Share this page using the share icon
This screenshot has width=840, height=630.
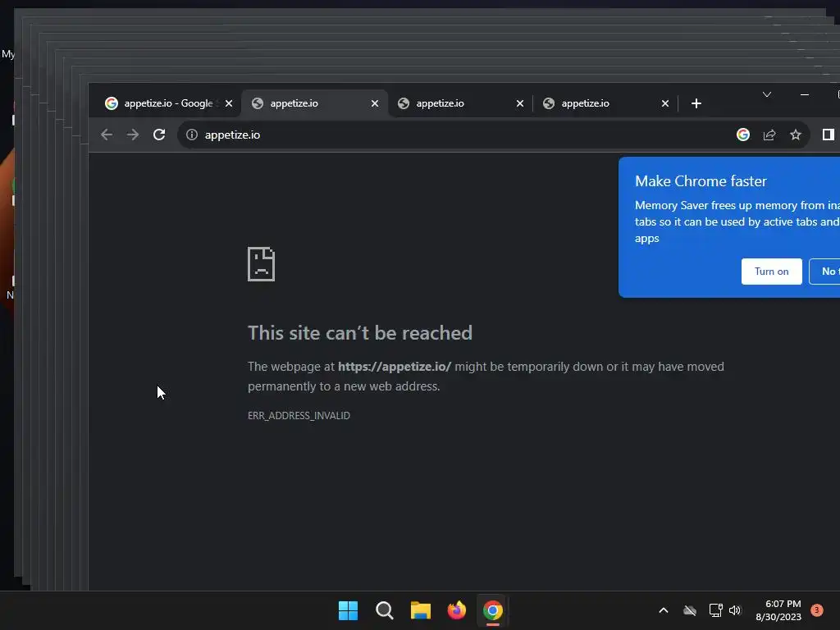point(769,135)
